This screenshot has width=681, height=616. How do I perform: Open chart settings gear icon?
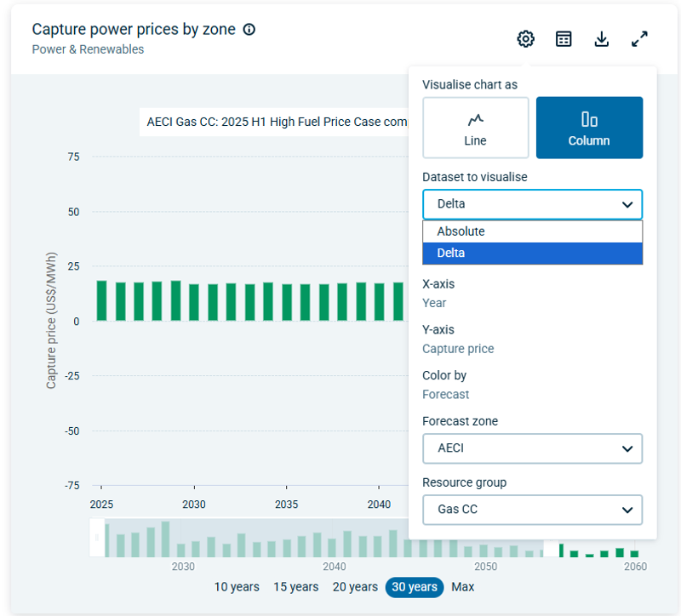click(x=525, y=39)
